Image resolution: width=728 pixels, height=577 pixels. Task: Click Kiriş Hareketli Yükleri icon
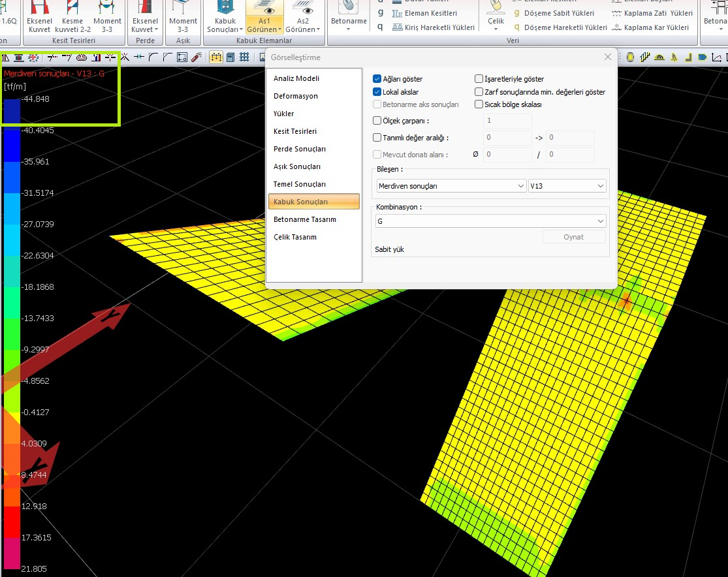[398, 27]
